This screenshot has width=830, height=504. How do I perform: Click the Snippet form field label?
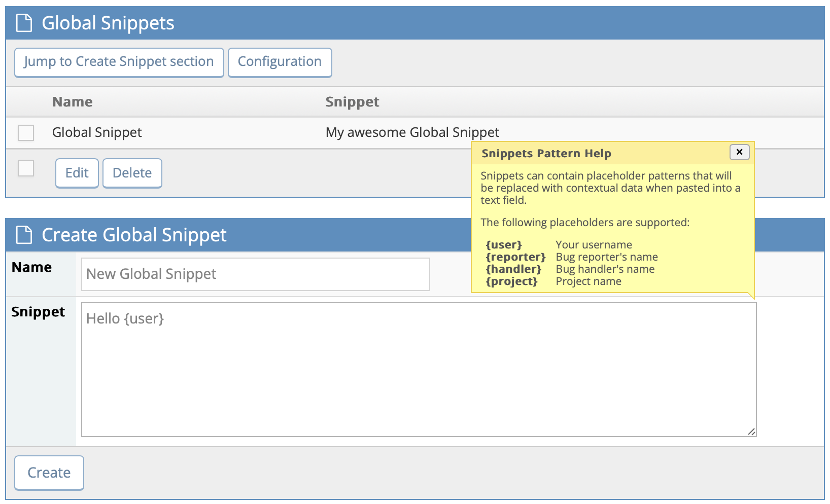(38, 312)
